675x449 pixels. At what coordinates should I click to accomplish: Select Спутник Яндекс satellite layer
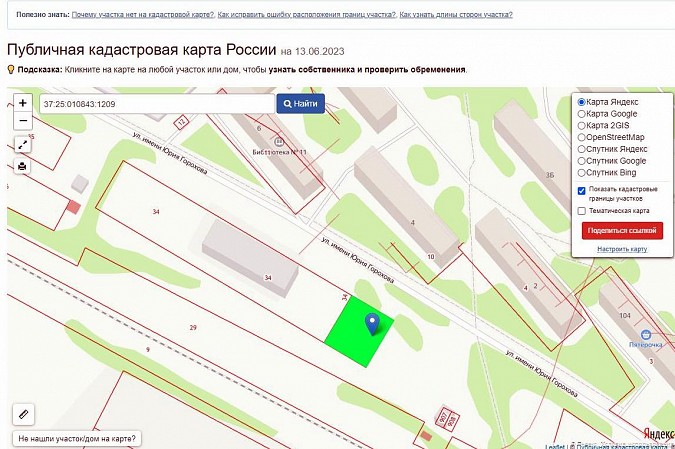[581, 149]
